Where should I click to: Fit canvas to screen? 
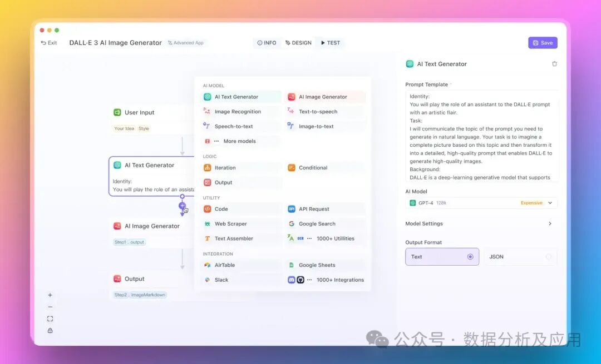tap(50, 319)
